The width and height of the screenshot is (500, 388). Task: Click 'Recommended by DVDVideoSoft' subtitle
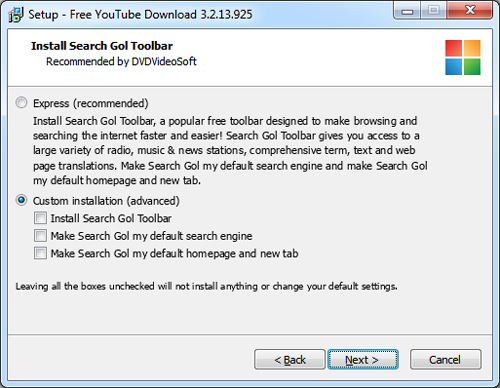(x=121, y=62)
